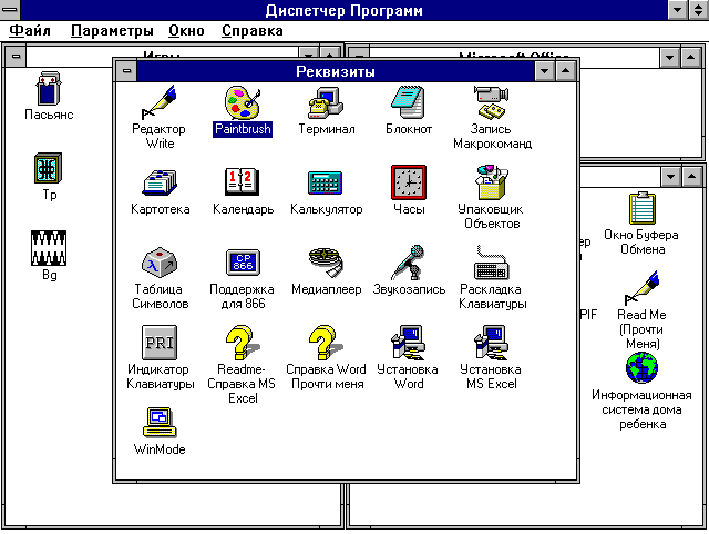Open the Игры window control menu box

coord(16,57)
